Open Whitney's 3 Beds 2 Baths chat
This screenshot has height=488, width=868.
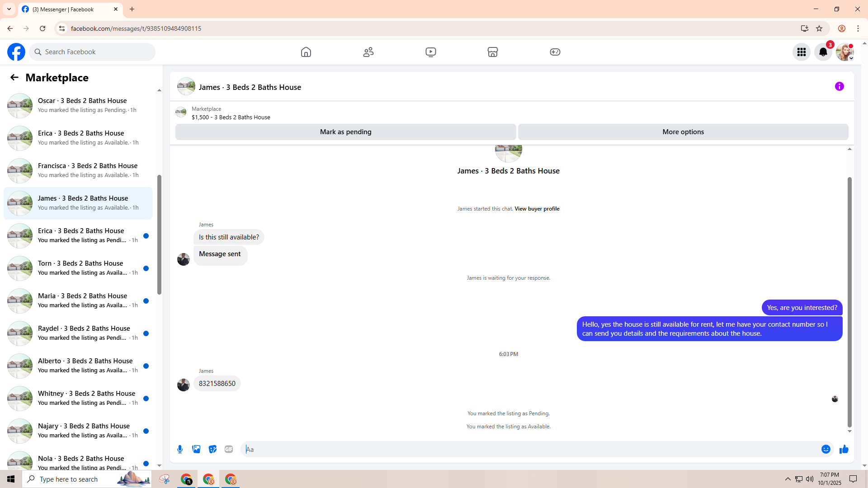[78, 398]
